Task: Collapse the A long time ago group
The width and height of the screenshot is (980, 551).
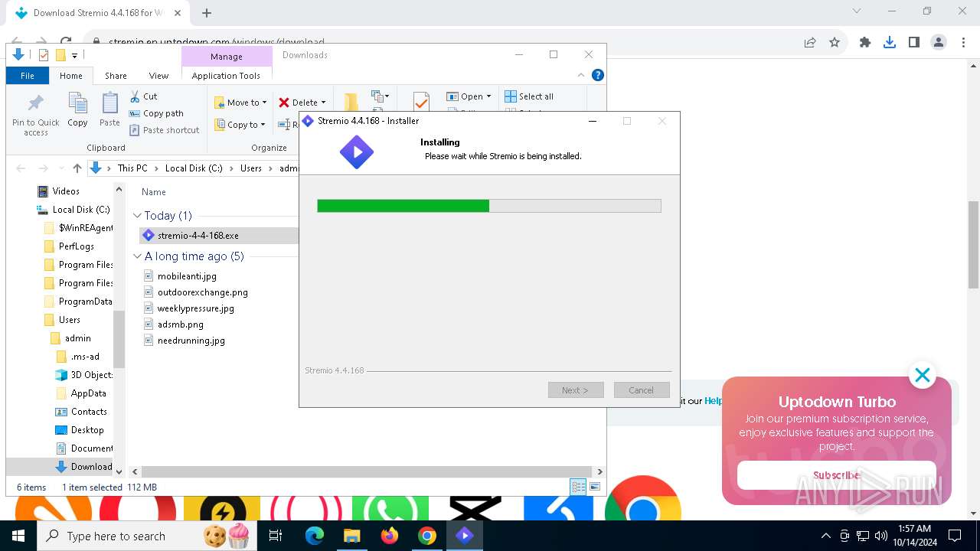Action: click(x=137, y=256)
